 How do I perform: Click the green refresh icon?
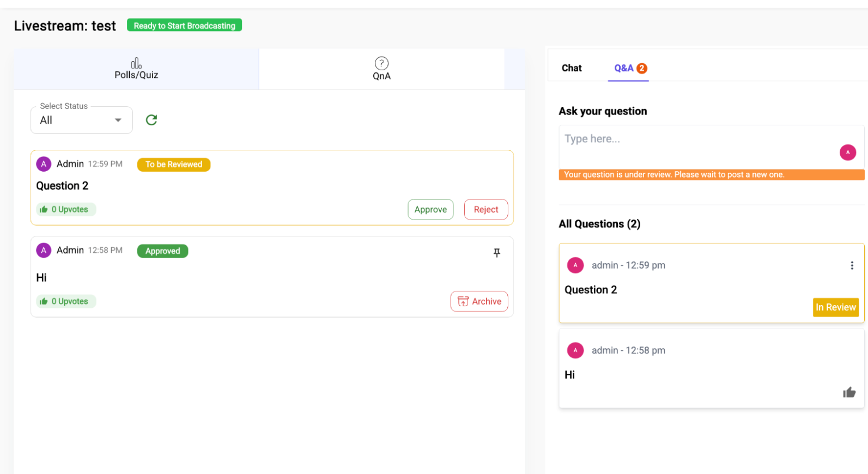click(151, 120)
